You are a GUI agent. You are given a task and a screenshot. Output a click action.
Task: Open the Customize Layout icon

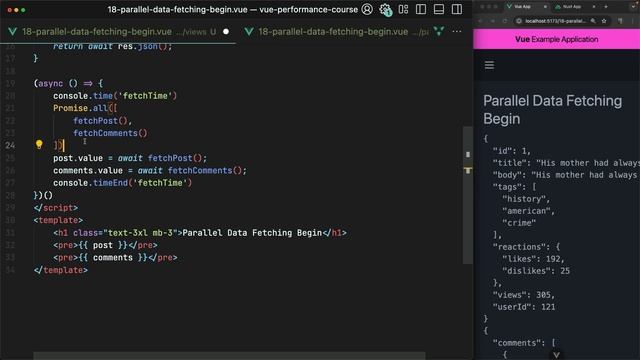pyautogui.click(x=403, y=9)
